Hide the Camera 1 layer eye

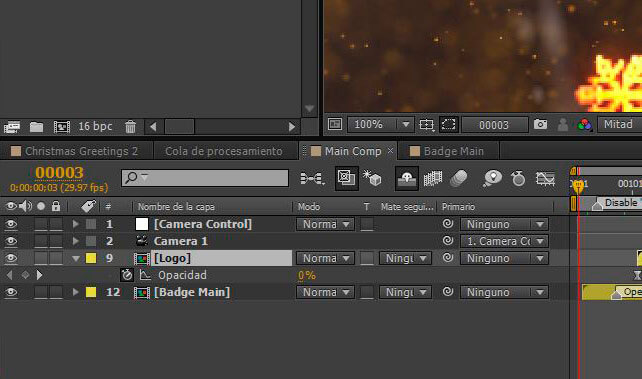coord(11,241)
